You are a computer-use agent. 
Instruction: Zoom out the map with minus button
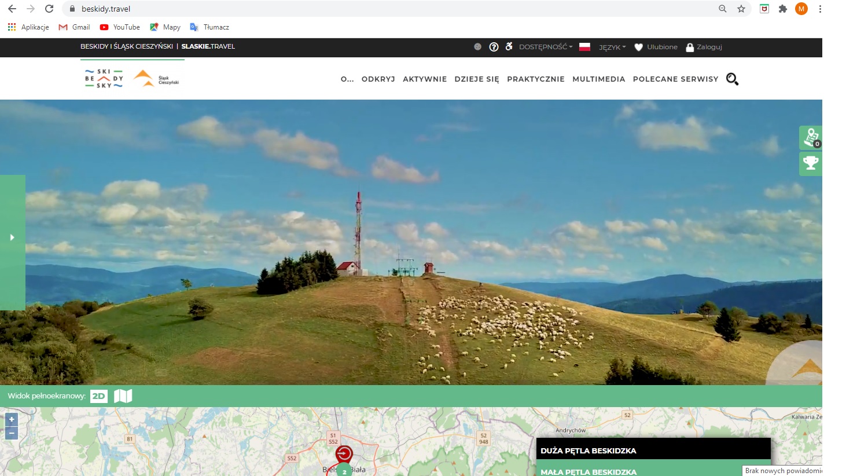(12, 433)
